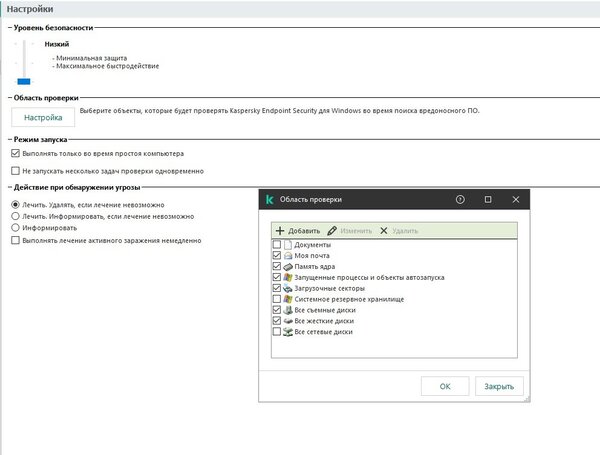Click the Запущенные процессы row icon

(288, 277)
